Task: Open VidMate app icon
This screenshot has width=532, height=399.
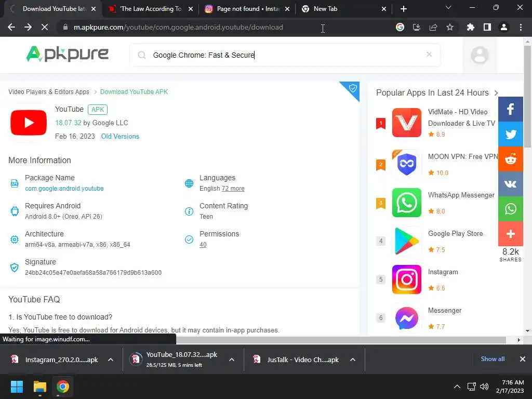Action: coord(406,123)
